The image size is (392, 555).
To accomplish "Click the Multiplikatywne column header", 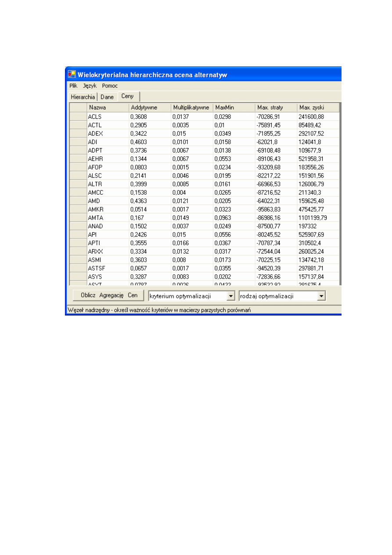I will 192,108.
